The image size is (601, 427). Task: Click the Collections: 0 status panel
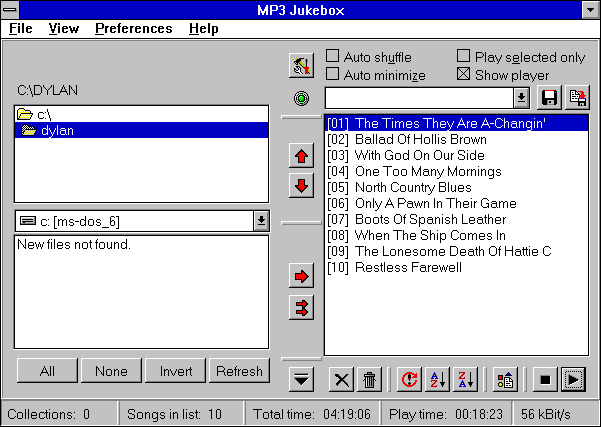(x=59, y=414)
